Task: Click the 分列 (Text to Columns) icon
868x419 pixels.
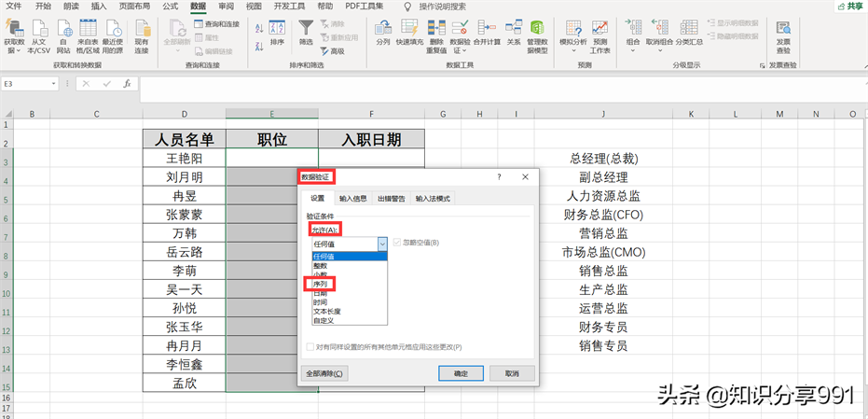Action: click(383, 31)
